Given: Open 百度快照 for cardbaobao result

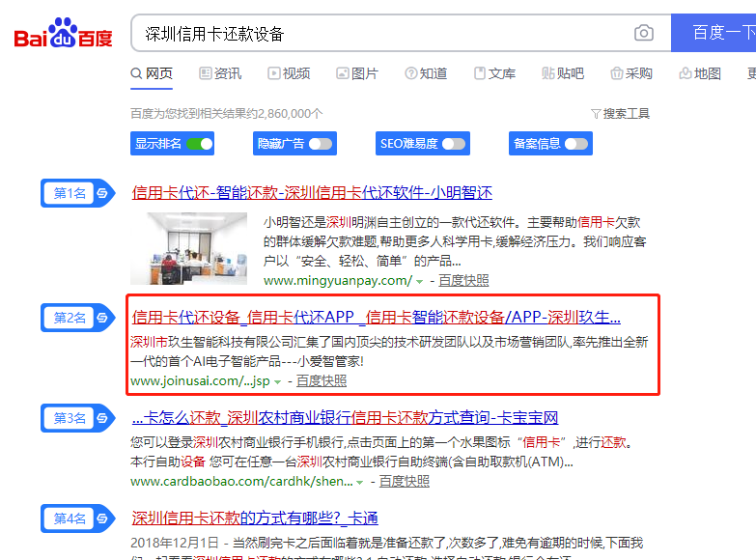Looking at the screenshot, I should tap(404, 482).
